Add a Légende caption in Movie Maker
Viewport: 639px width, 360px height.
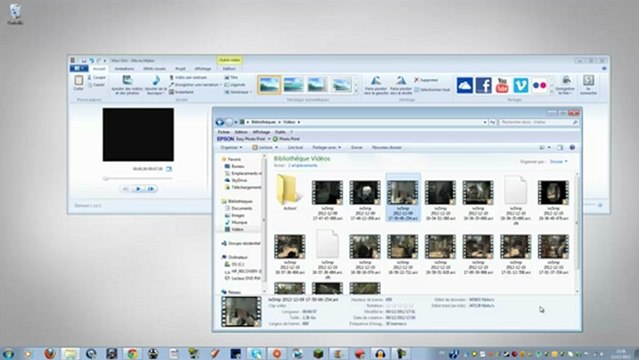click(235, 85)
